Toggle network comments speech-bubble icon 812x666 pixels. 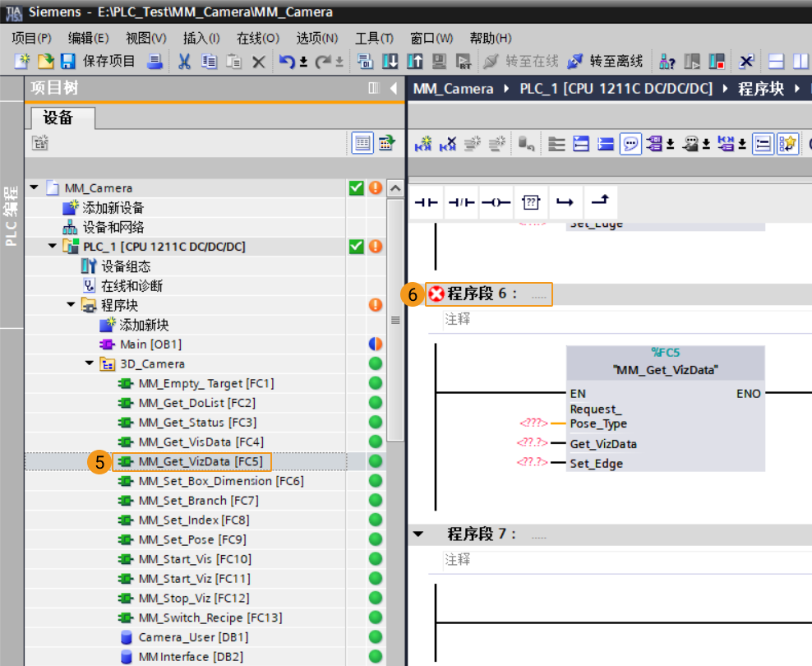(x=630, y=144)
